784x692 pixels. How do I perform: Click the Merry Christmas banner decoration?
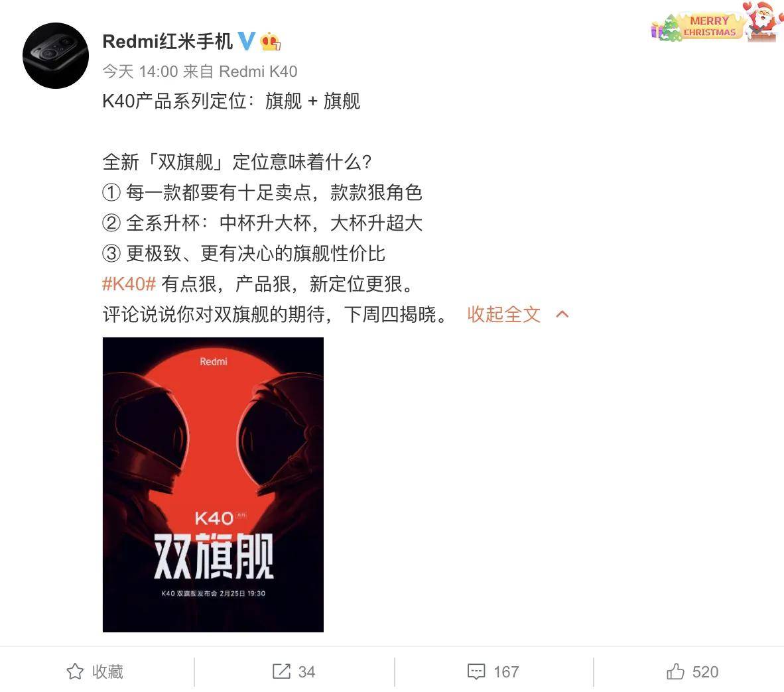click(716, 22)
